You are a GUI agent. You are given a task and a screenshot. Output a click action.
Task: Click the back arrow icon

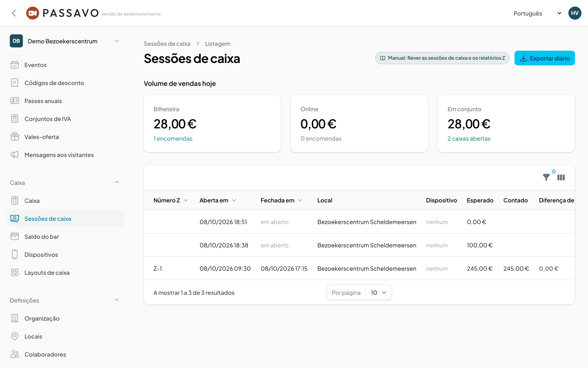coord(14,13)
